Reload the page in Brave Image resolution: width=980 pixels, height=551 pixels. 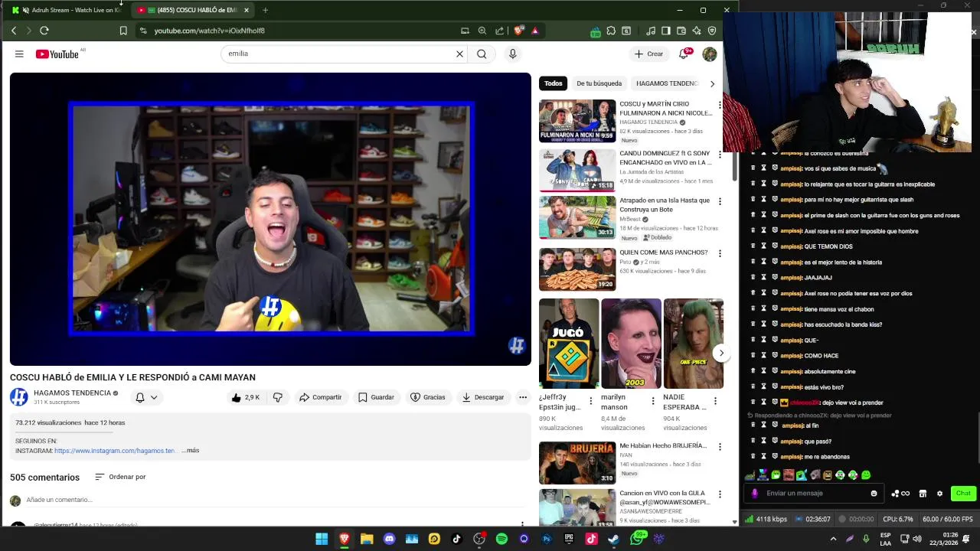tap(44, 31)
